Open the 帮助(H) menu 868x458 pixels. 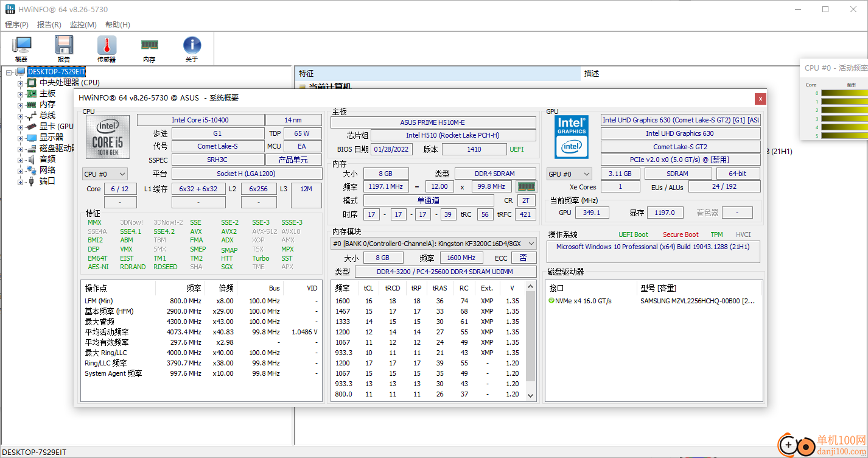click(x=117, y=25)
